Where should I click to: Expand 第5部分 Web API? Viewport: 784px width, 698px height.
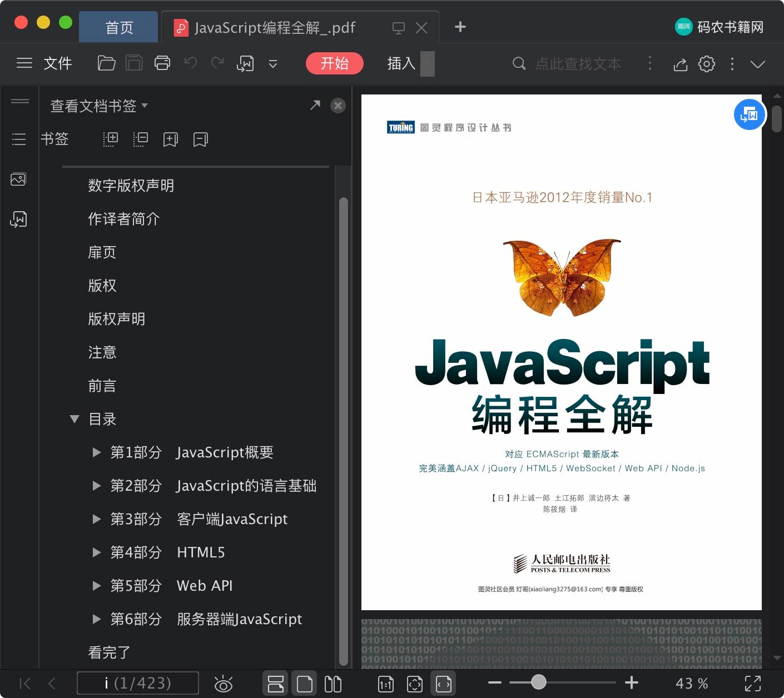97,586
